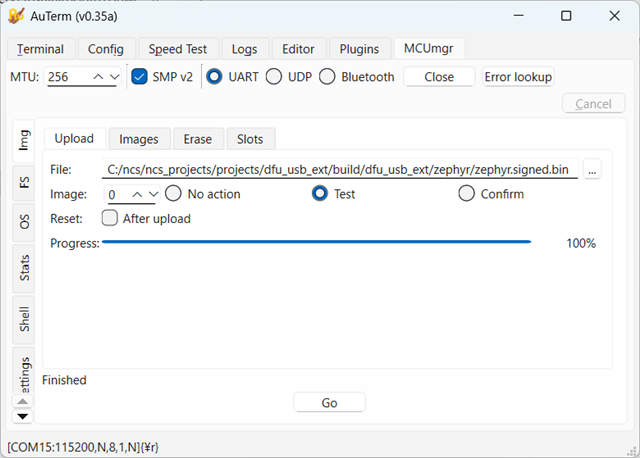The height and width of the screenshot is (458, 640).
Task: Select the Bluetooth transport radio button
Action: [x=327, y=77]
